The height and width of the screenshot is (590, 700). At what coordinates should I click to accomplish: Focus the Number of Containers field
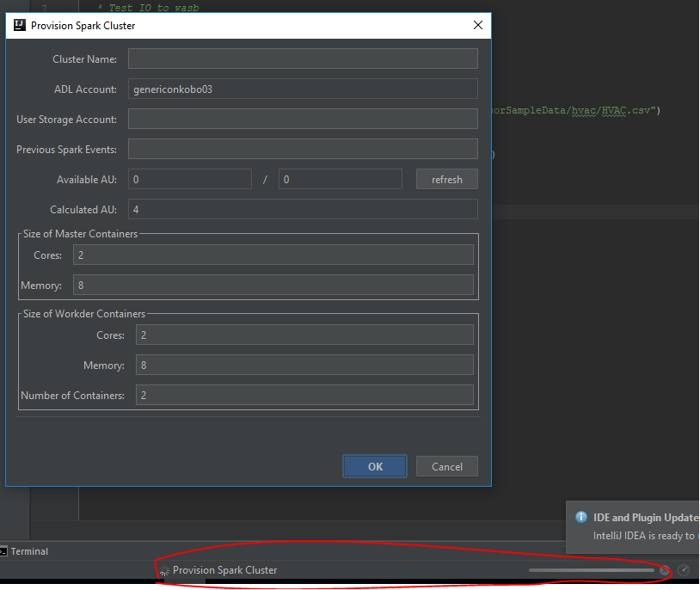304,395
